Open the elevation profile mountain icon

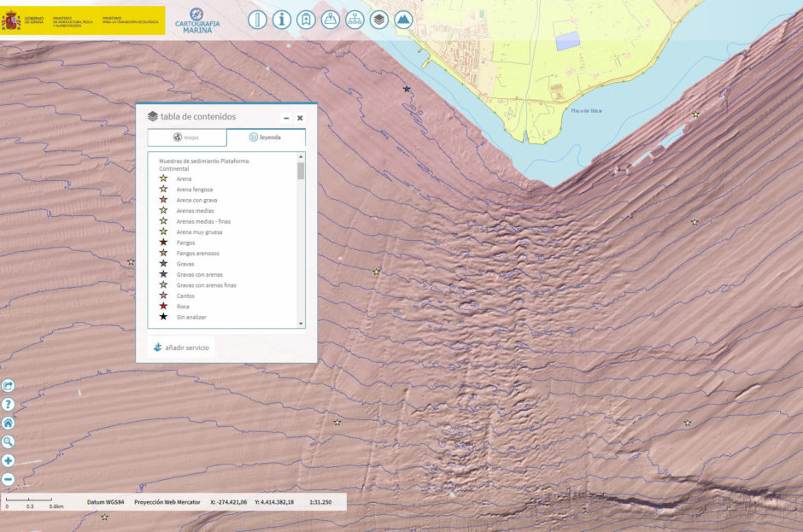click(403, 20)
